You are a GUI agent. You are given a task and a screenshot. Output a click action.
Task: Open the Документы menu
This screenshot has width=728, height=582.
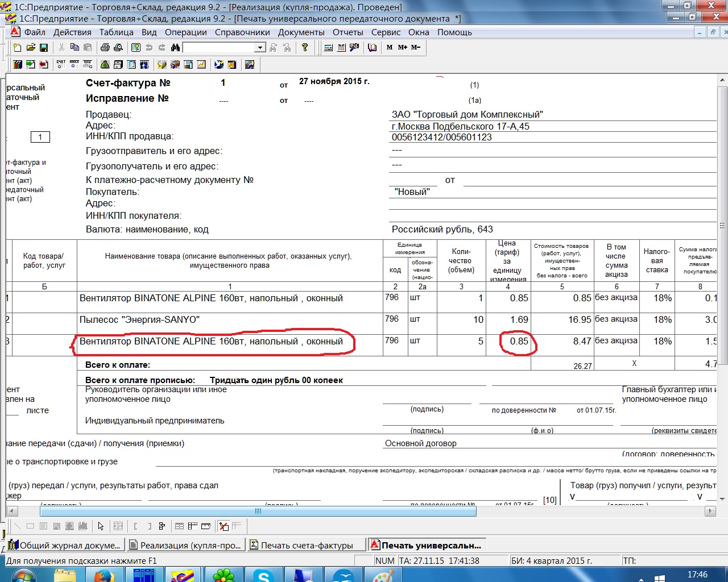click(x=301, y=32)
